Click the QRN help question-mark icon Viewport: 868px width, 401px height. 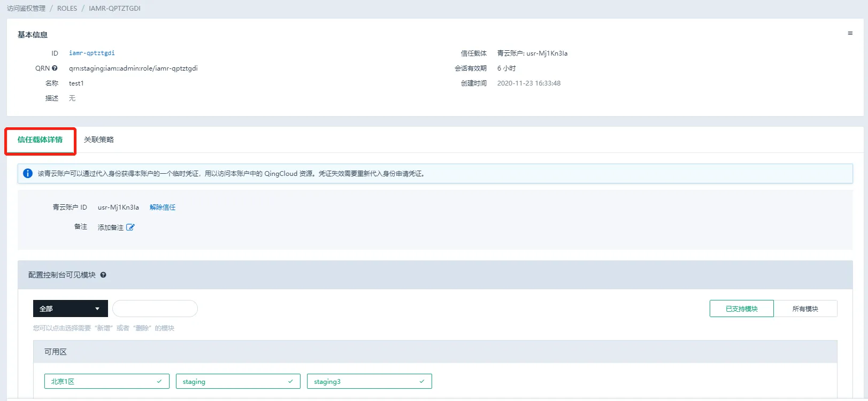(x=55, y=68)
